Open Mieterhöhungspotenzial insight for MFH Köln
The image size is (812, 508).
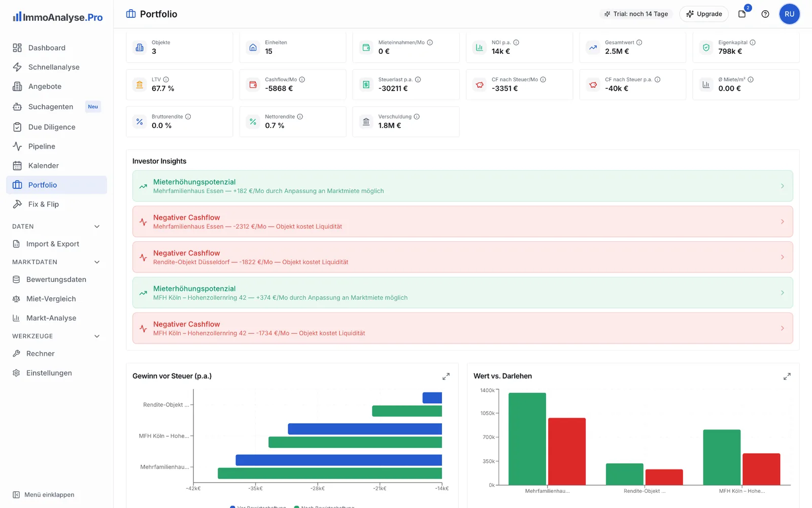tap(462, 293)
